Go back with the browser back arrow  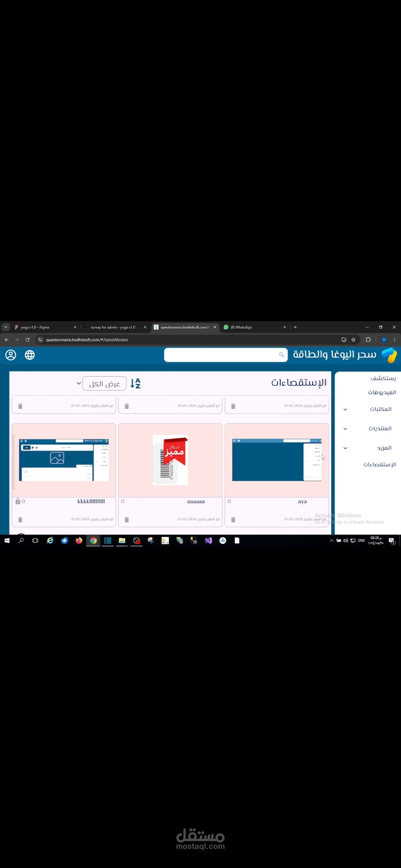tap(6, 339)
